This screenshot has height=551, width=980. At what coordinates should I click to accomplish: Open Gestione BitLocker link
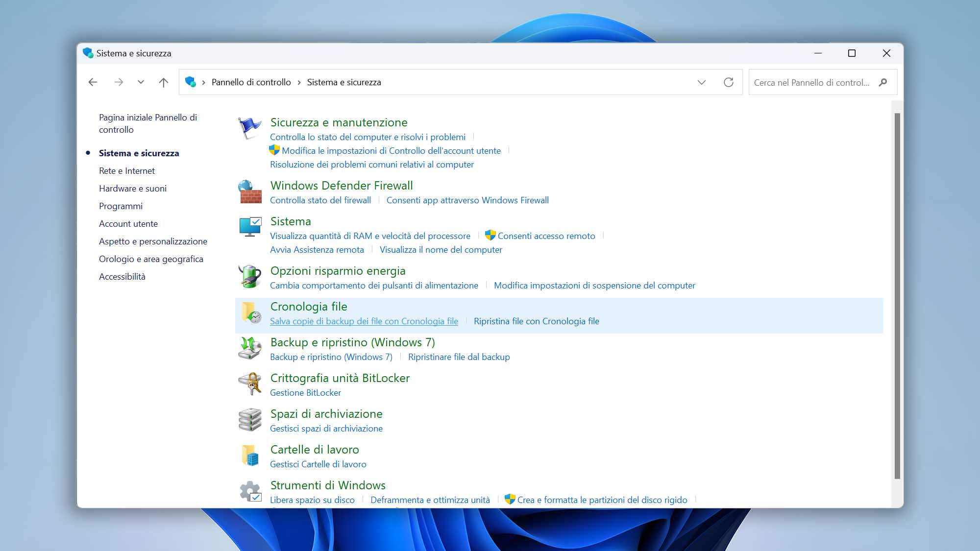click(305, 392)
